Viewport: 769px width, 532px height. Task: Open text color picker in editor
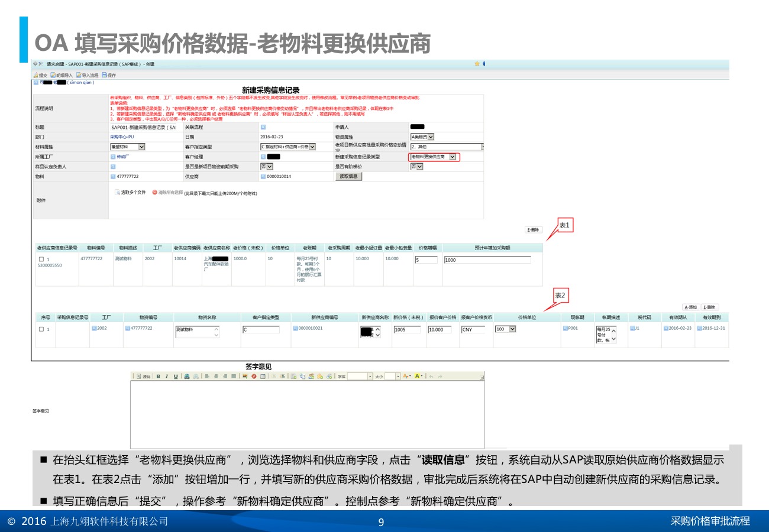(x=407, y=376)
